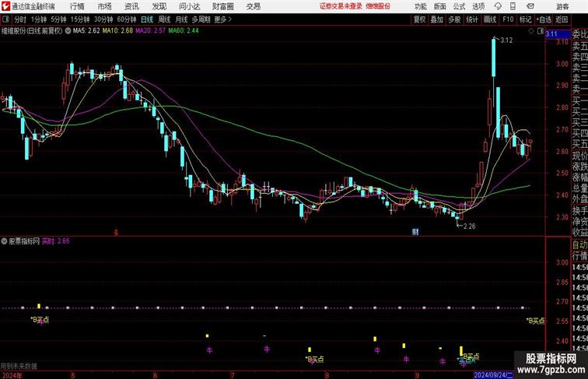Screen dimensions: 588x379
Task: Click the 统计 statistics button
Action: click(472, 19)
